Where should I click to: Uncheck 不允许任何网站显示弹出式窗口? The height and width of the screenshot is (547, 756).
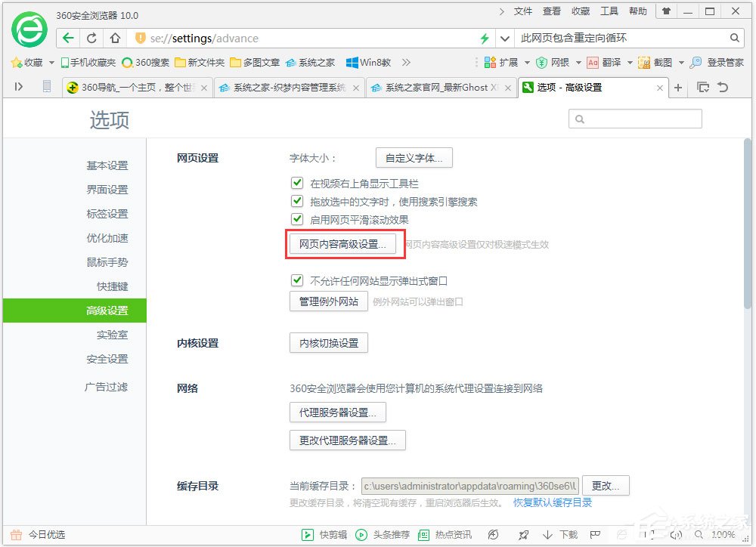298,280
